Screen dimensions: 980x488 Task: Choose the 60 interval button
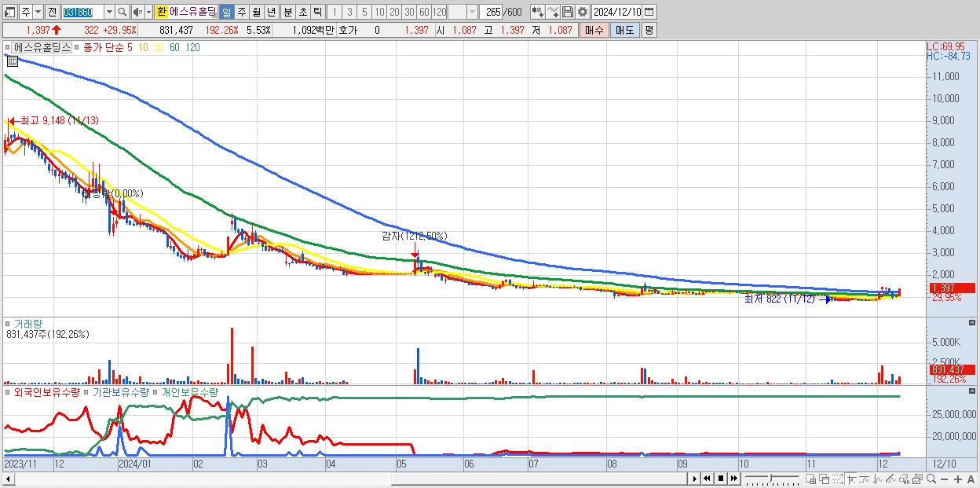click(x=424, y=12)
